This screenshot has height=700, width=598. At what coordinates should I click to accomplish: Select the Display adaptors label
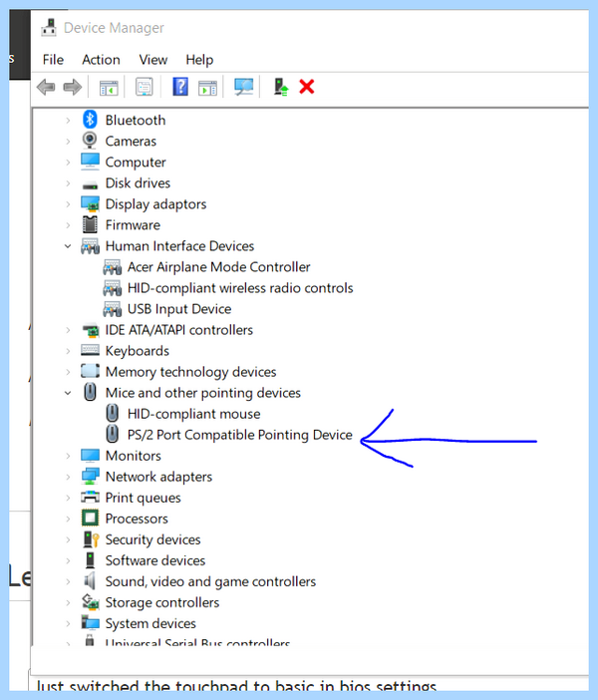coord(155,204)
